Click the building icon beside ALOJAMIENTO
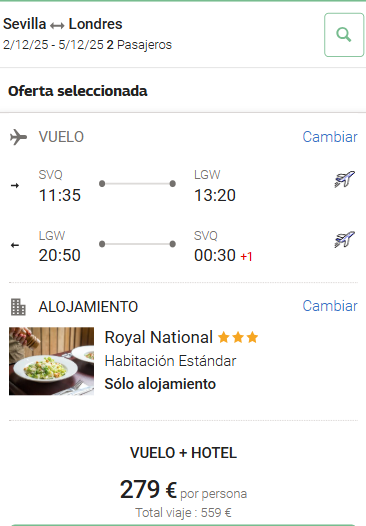The image size is (366, 526). pyautogui.click(x=18, y=307)
